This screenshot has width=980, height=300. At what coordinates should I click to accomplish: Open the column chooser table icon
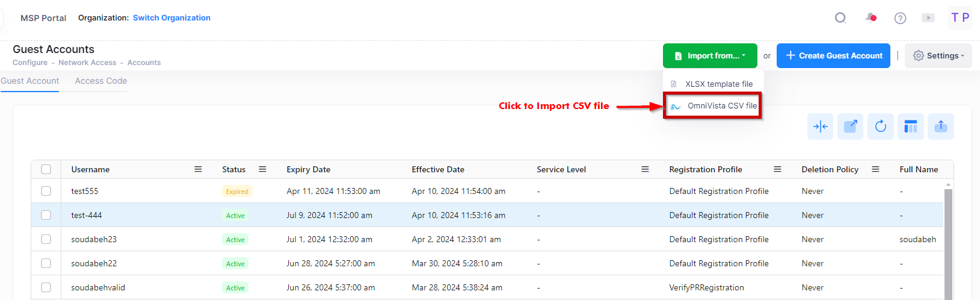910,127
